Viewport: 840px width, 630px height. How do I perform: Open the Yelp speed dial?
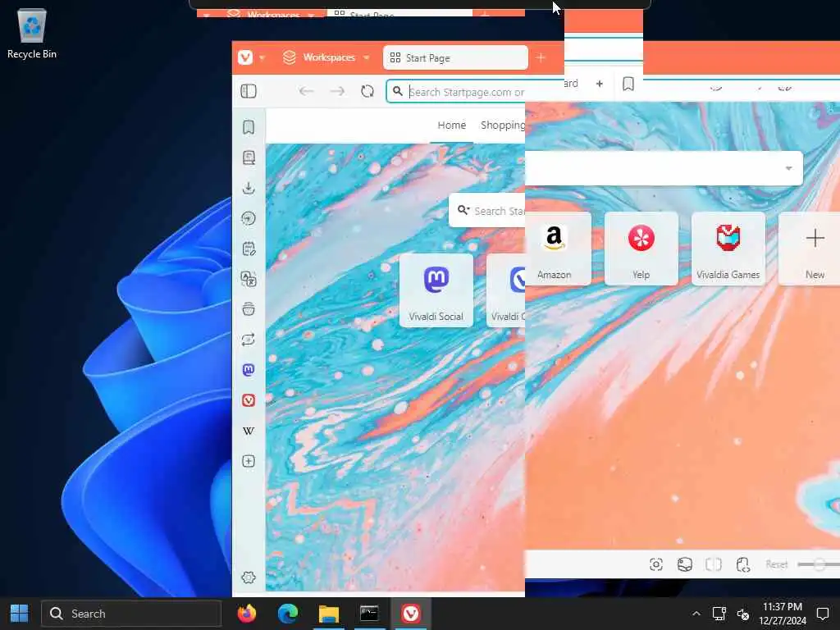[641, 249]
